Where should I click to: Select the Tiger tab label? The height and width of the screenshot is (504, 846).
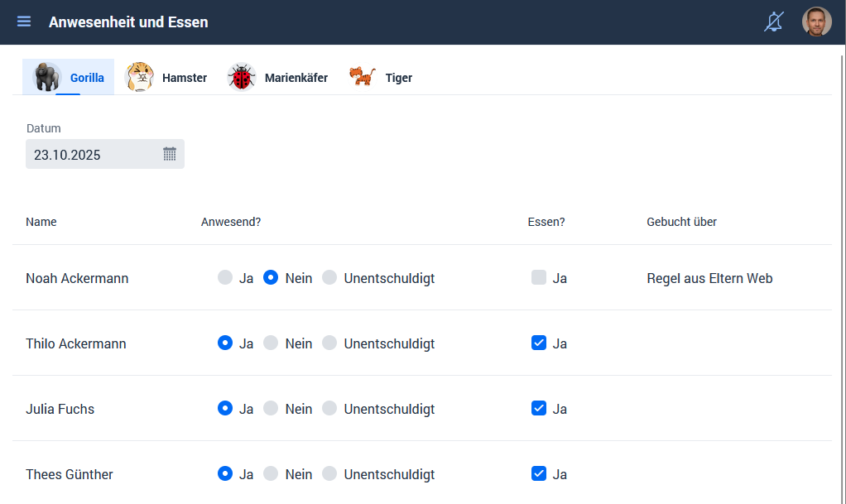[398, 78]
